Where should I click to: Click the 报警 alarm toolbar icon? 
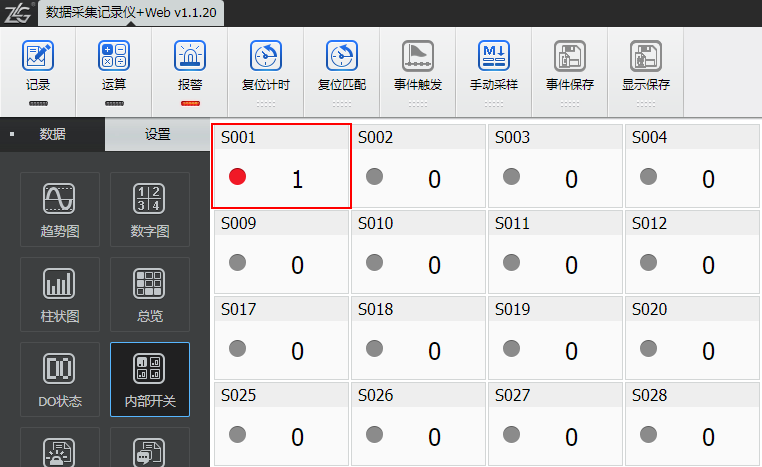point(190,56)
